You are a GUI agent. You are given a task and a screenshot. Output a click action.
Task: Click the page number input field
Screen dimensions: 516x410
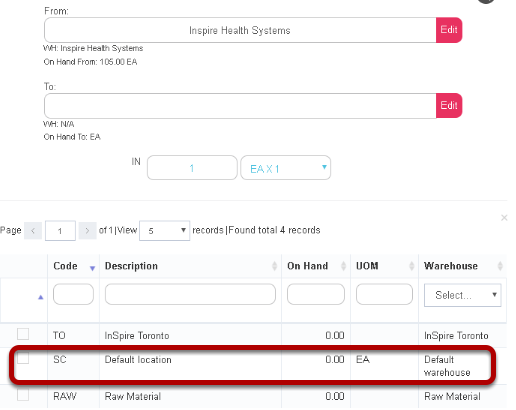(60, 231)
